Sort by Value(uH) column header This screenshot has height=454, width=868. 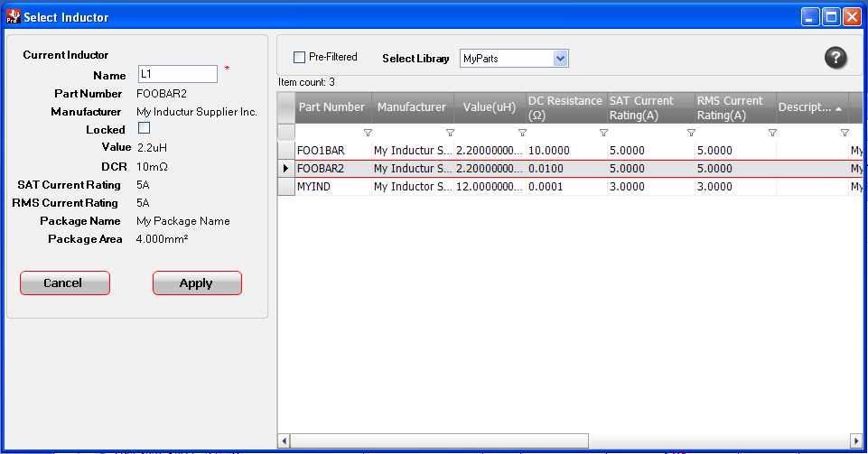click(x=490, y=107)
